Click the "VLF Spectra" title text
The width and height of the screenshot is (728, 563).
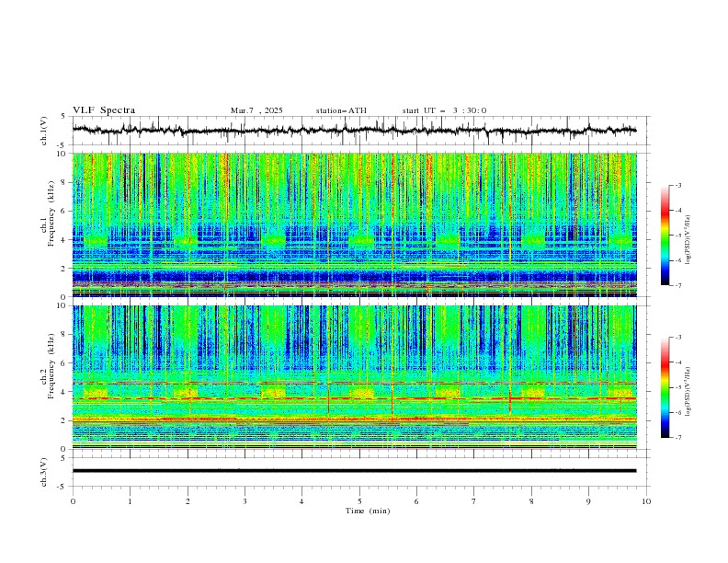click(104, 110)
